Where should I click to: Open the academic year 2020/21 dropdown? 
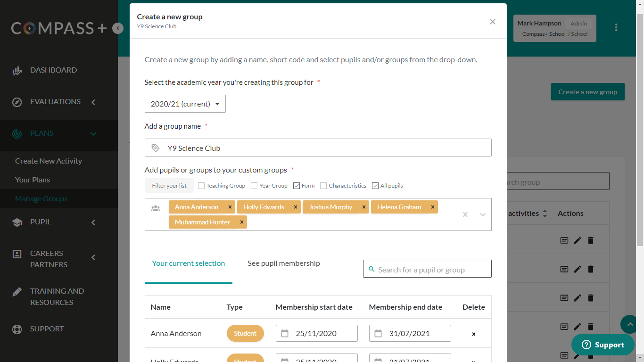[x=185, y=104]
